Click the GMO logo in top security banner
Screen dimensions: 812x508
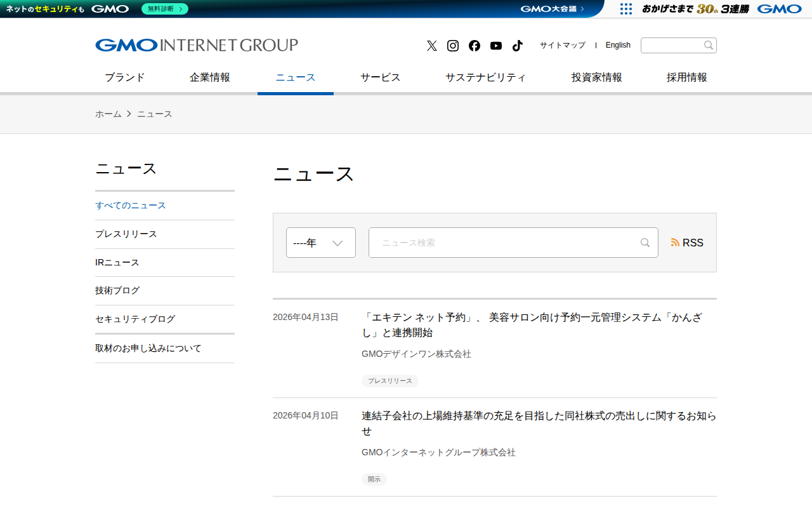(x=110, y=9)
